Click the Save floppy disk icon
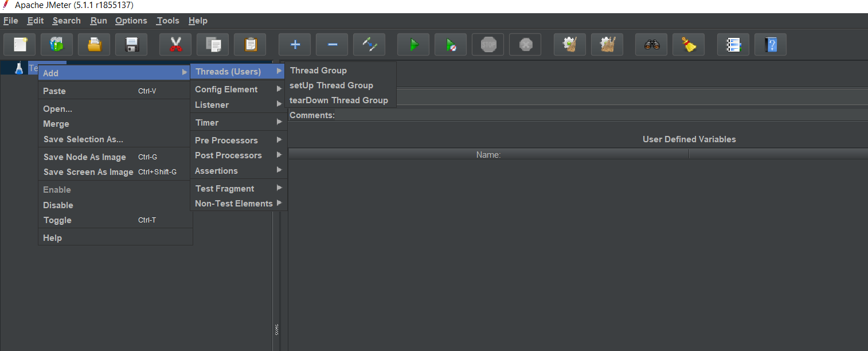The image size is (868, 351). (131, 45)
